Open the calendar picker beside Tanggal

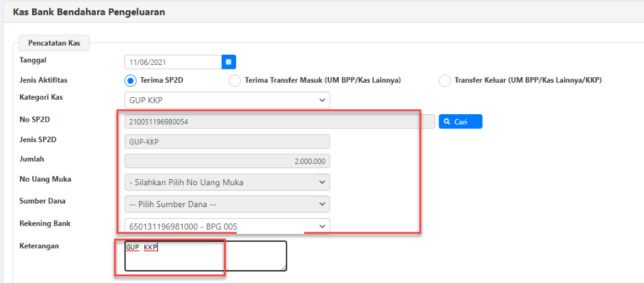coord(229,62)
